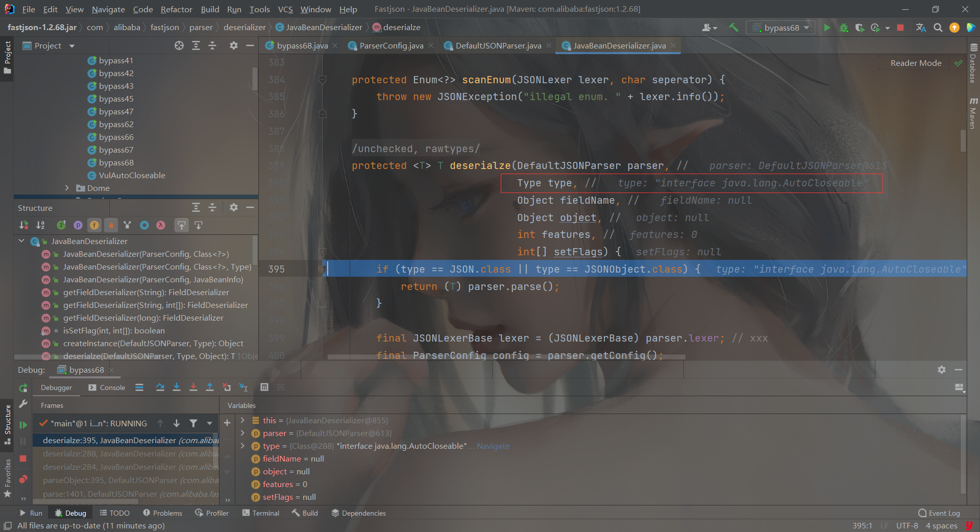Show execution point icon in debugger
The width and height of the screenshot is (980, 532).
pos(139,388)
